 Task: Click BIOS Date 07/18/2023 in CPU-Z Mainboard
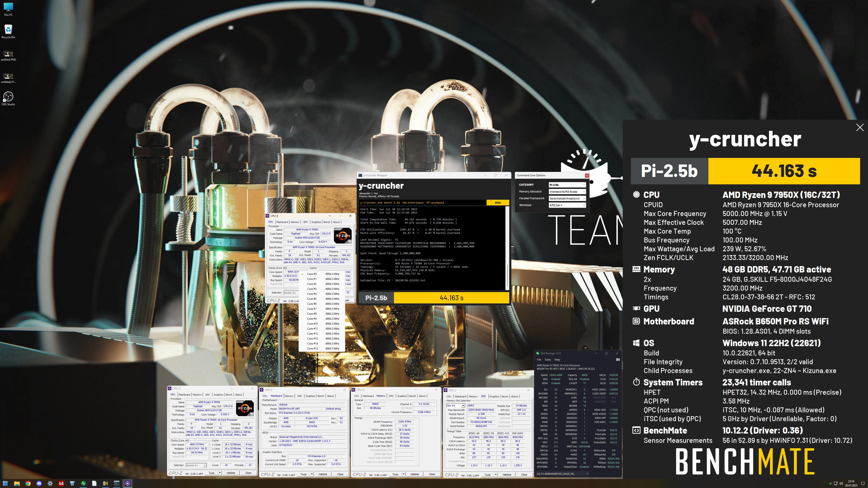pyautogui.click(x=312, y=445)
